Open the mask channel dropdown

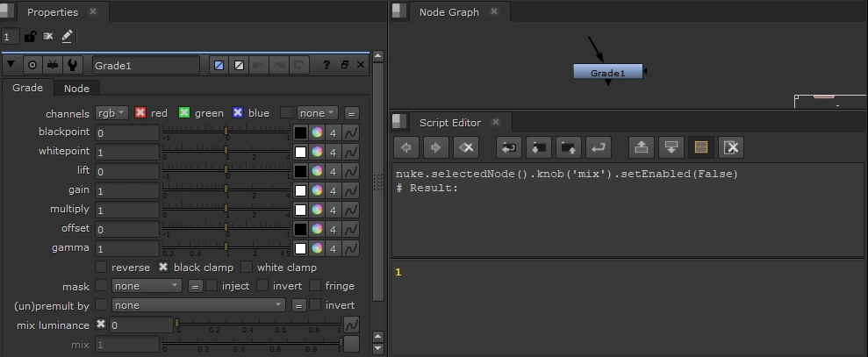click(x=147, y=286)
